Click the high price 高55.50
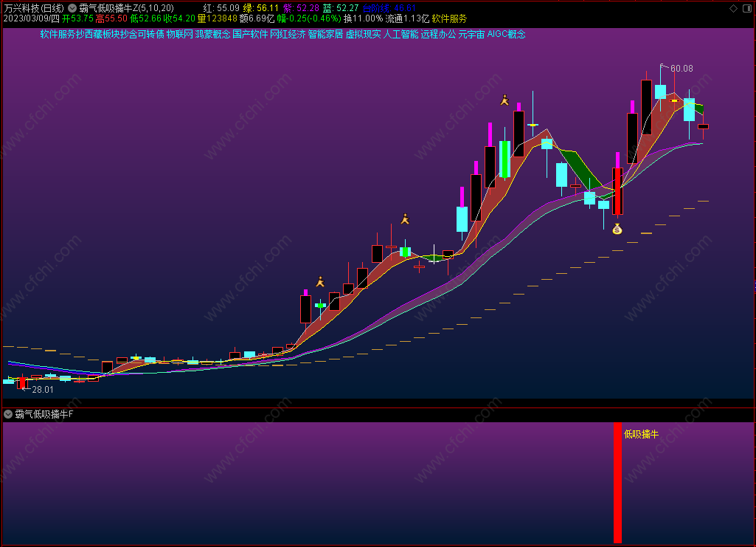The height and width of the screenshot is (547, 756). pos(111,18)
